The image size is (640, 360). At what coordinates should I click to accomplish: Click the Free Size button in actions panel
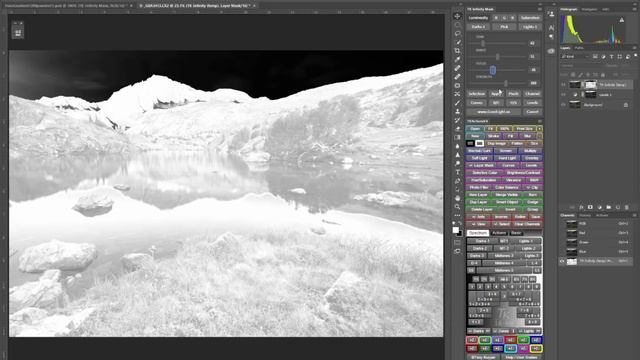coord(524,129)
